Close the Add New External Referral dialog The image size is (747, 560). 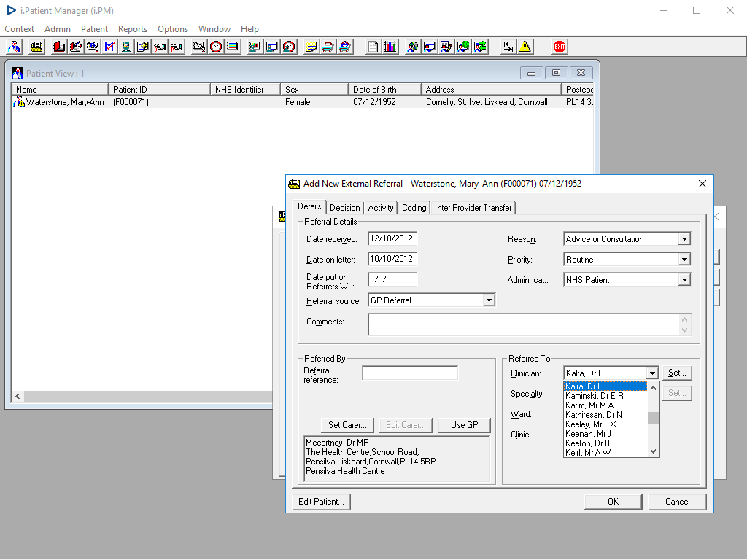coord(703,184)
